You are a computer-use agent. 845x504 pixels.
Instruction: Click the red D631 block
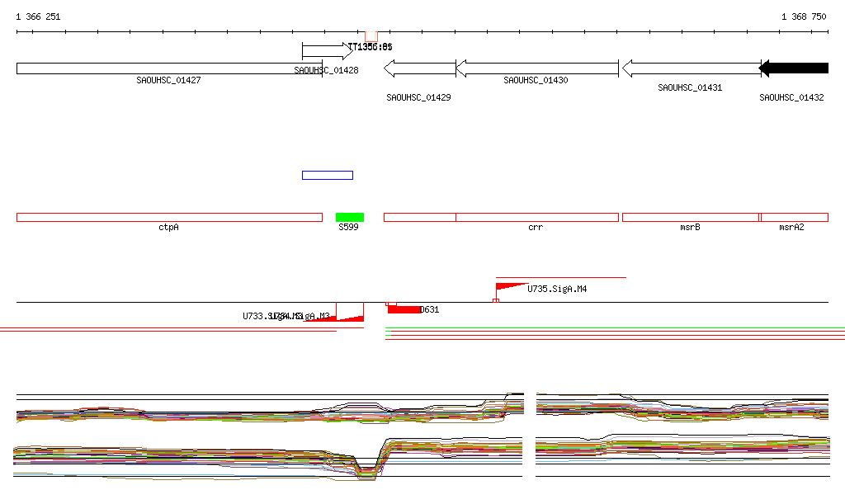pos(404,309)
